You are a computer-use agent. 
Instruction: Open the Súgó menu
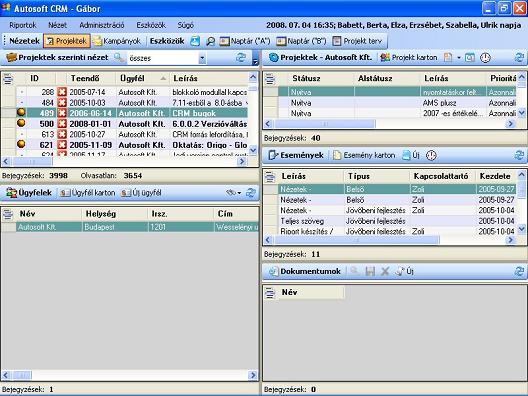186,25
